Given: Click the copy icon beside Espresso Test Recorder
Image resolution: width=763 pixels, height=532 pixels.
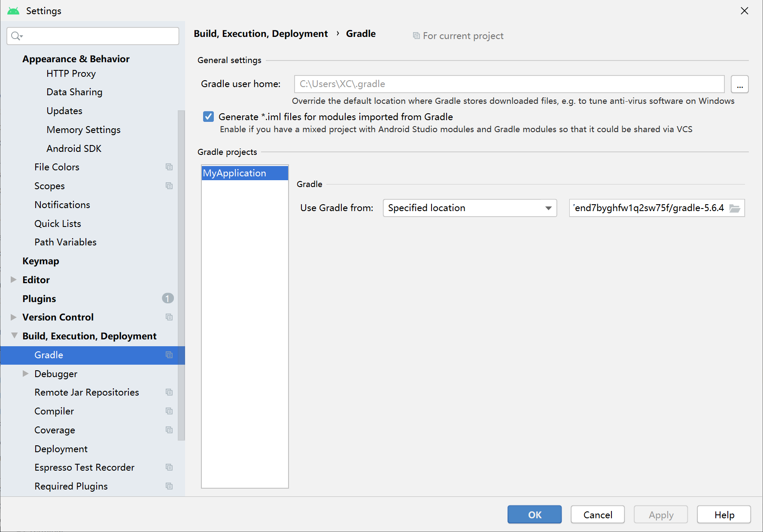Looking at the screenshot, I should pos(169,467).
